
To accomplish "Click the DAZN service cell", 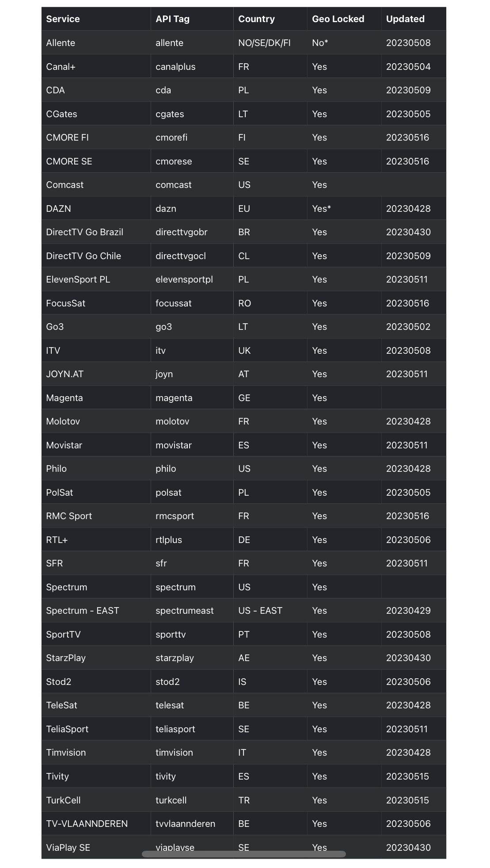I will (x=58, y=209).
